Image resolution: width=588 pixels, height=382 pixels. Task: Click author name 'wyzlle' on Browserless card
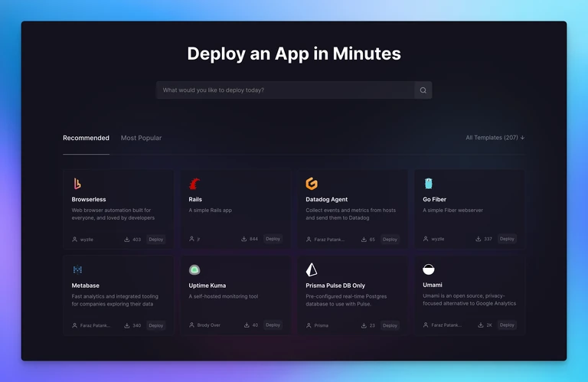point(87,240)
